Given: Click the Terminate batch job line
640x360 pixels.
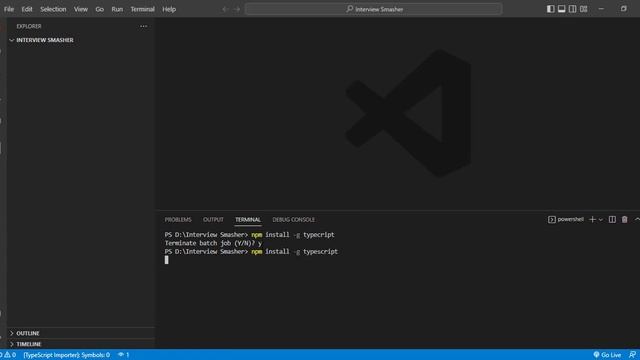Looking at the screenshot, I should point(213,243).
